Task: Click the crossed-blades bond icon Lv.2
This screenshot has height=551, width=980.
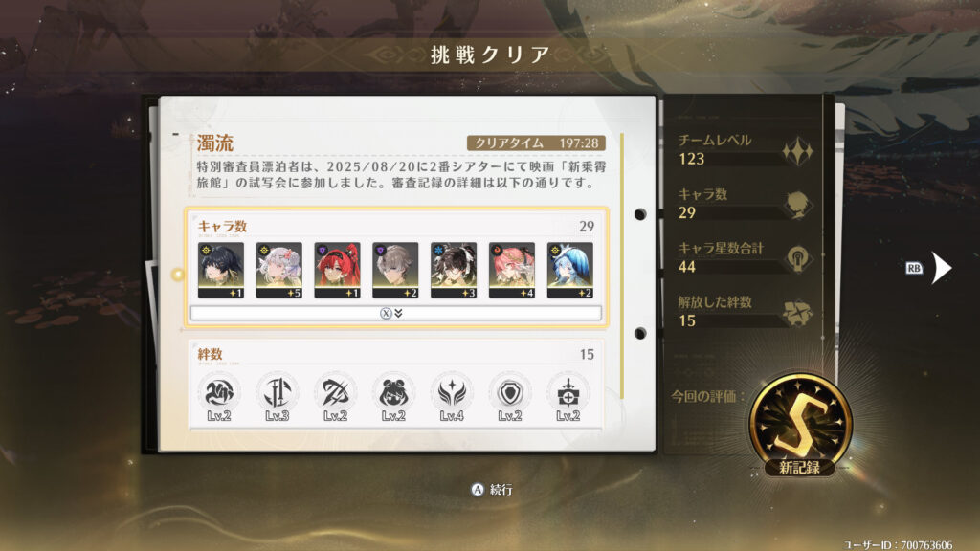Action: [335, 397]
